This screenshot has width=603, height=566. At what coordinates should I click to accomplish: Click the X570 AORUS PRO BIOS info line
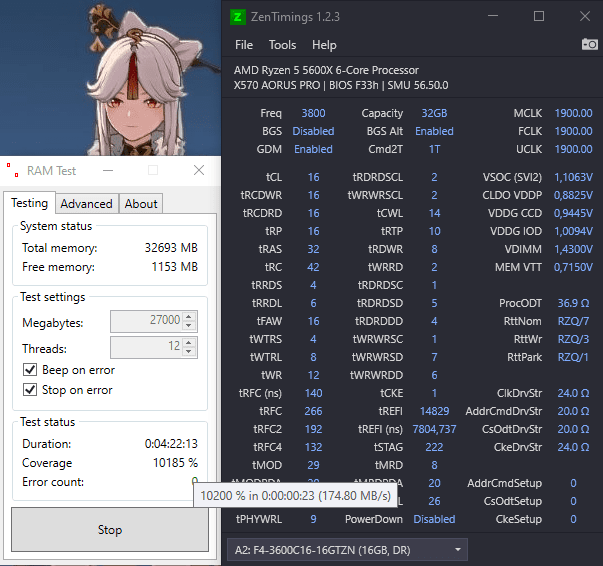pyautogui.click(x=341, y=85)
